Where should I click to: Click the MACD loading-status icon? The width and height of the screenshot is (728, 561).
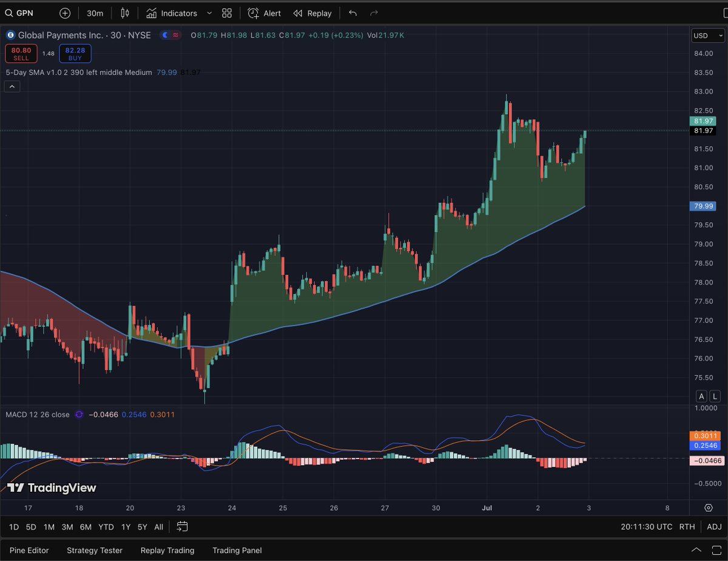point(79,414)
